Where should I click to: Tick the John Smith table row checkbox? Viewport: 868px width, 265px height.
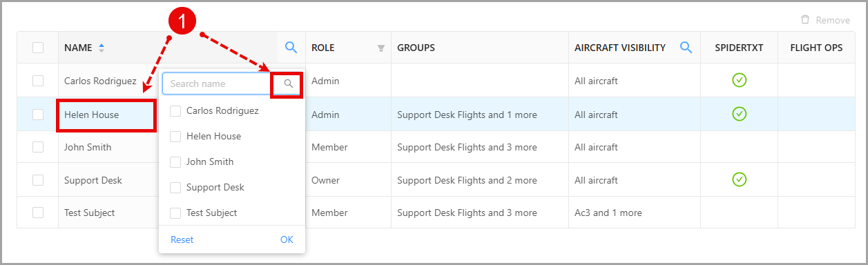point(38,147)
